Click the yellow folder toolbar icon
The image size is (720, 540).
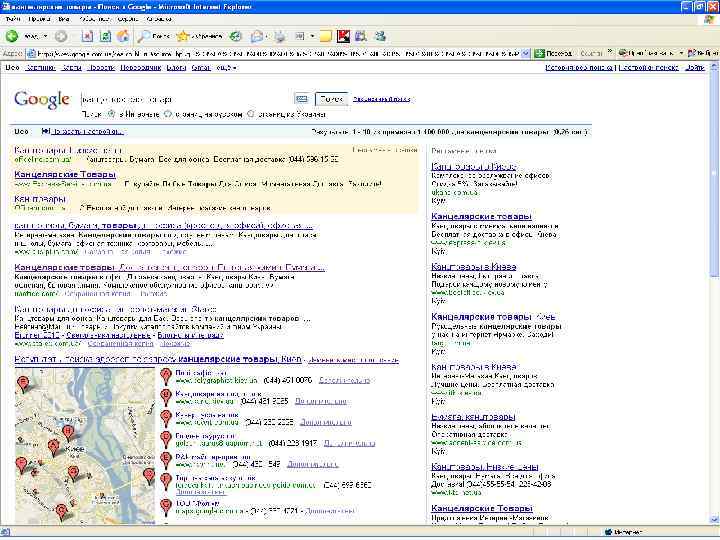pos(326,36)
